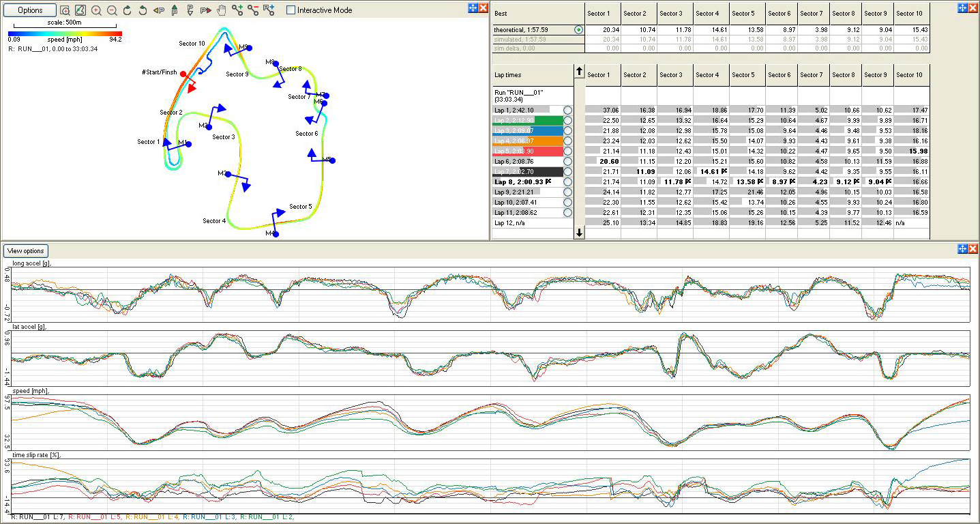This screenshot has width=980, height=524.
Task: Click the zoom in magnifier icon
Action: coord(96,10)
